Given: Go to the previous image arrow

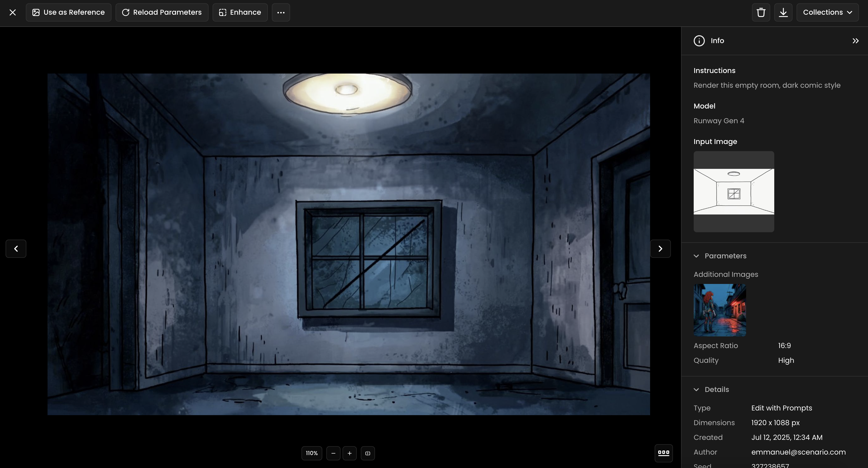Looking at the screenshot, I should (x=16, y=249).
